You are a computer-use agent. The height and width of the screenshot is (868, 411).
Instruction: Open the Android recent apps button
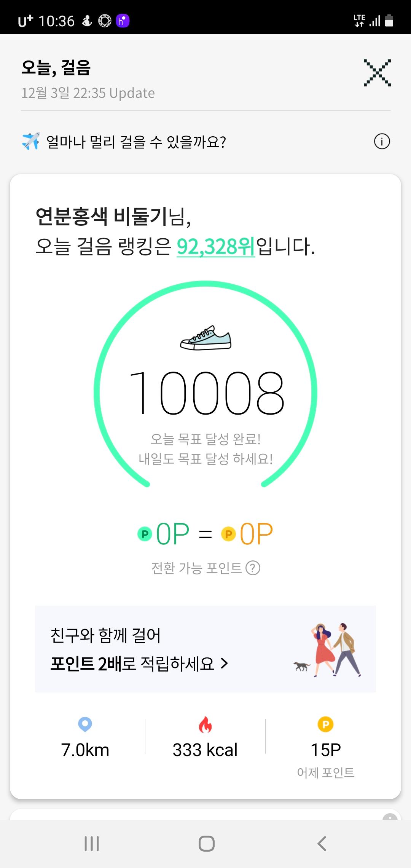(x=92, y=844)
